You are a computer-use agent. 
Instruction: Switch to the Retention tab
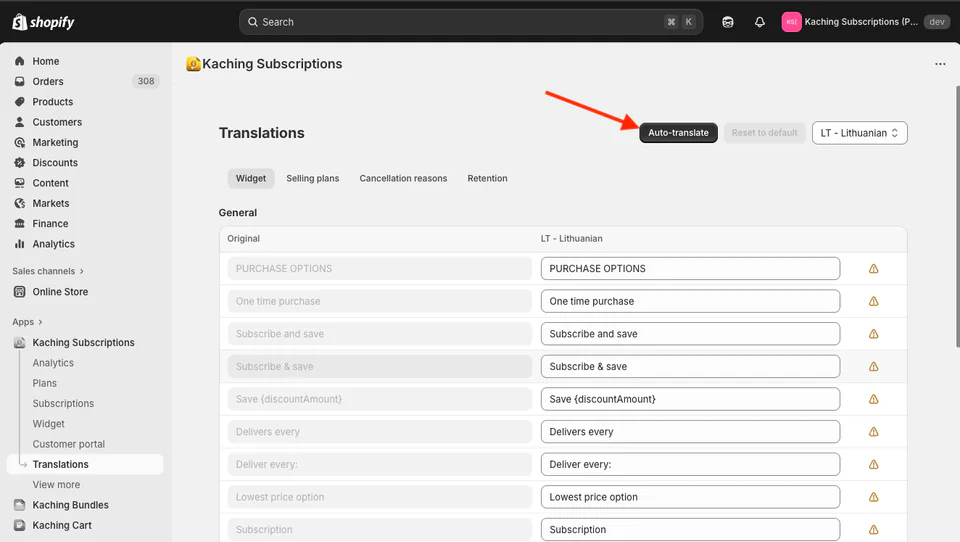click(487, 178)
